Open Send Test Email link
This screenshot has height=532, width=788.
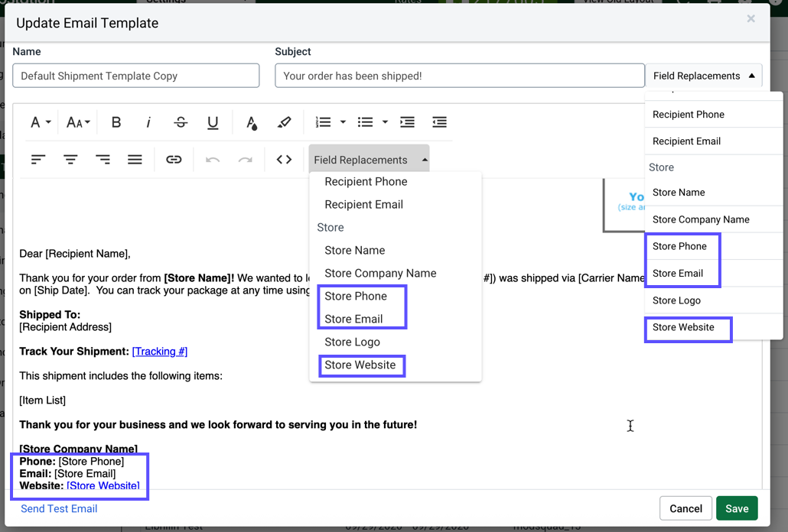(x=58, y=508)
